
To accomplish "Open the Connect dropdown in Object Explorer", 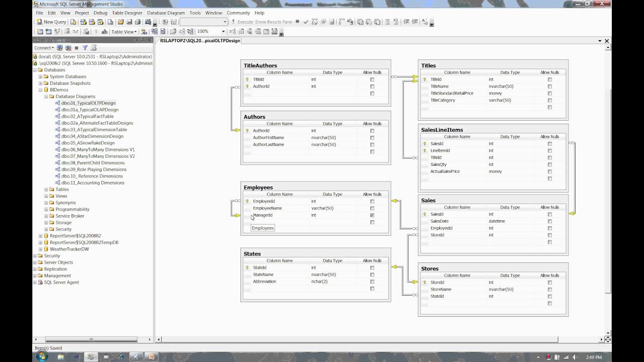I will pyautogui.click(x=44, y=48).
